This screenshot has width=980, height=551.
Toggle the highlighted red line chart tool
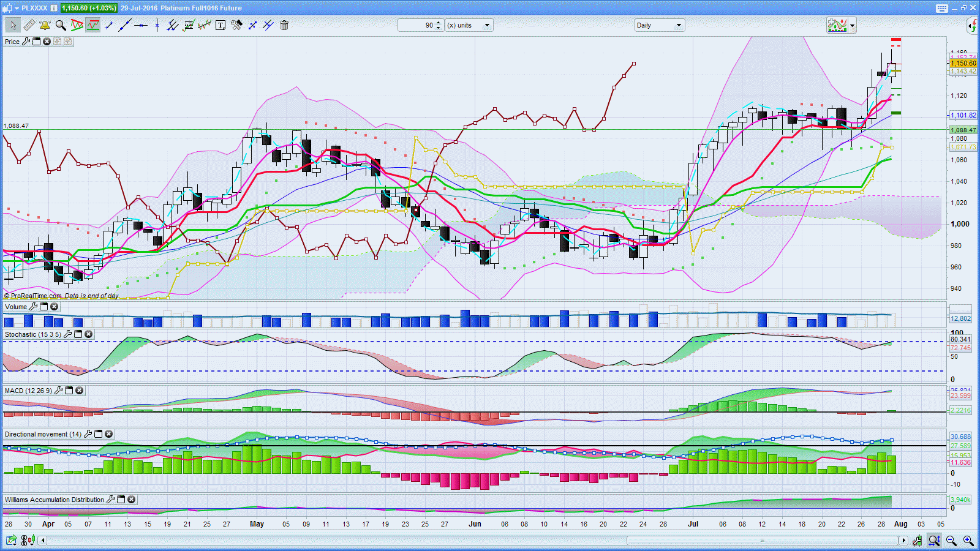point(92,25)
